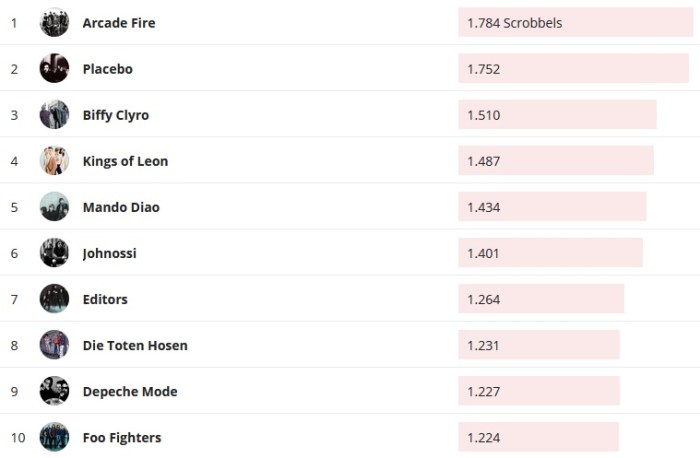The height and width of the screenshot is (458, 700).
Task: Open the Foo Fighters 1.224 bar
Action: click(538, 437)
